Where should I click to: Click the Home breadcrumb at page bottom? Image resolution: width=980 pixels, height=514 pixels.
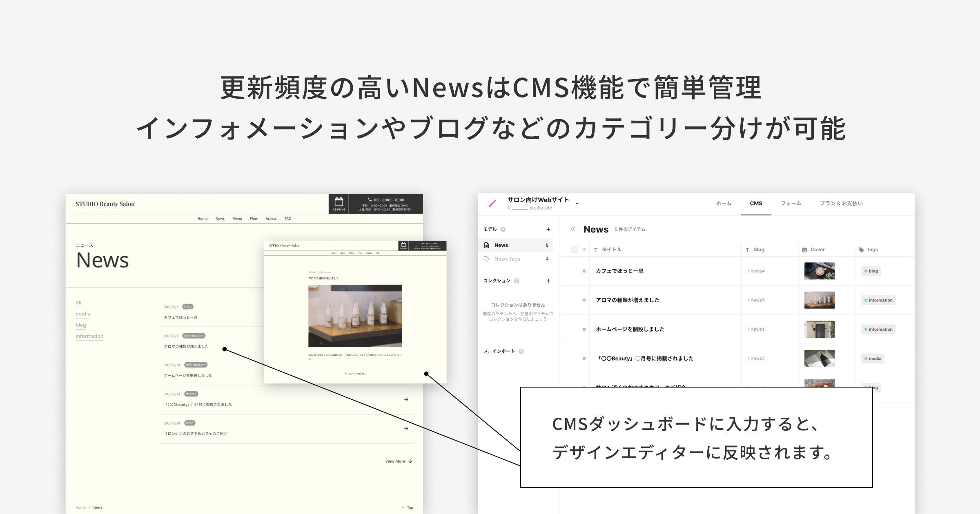coord(80,507)
